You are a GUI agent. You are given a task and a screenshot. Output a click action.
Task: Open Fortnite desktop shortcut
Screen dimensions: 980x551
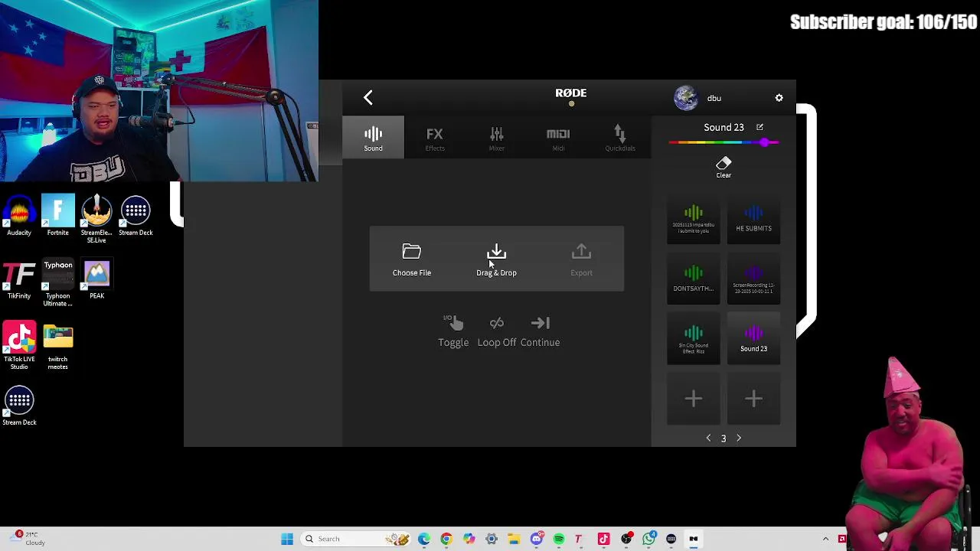click(58, 216)
